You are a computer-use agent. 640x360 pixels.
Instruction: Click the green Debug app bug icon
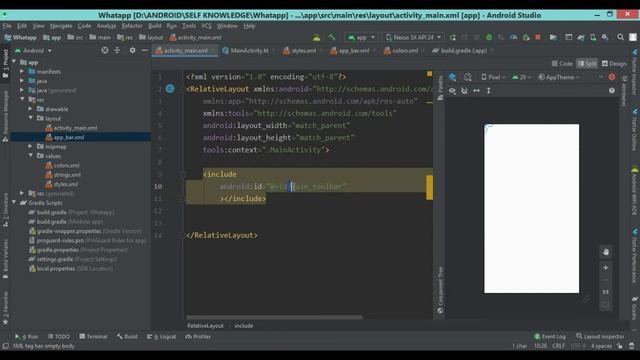pyautogui.click(x=489, y=37)
